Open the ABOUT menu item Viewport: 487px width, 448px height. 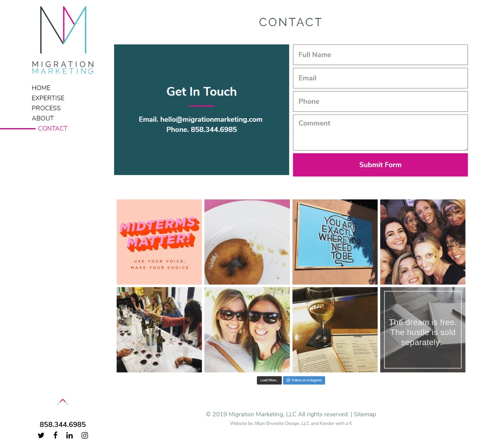[43, 118]
